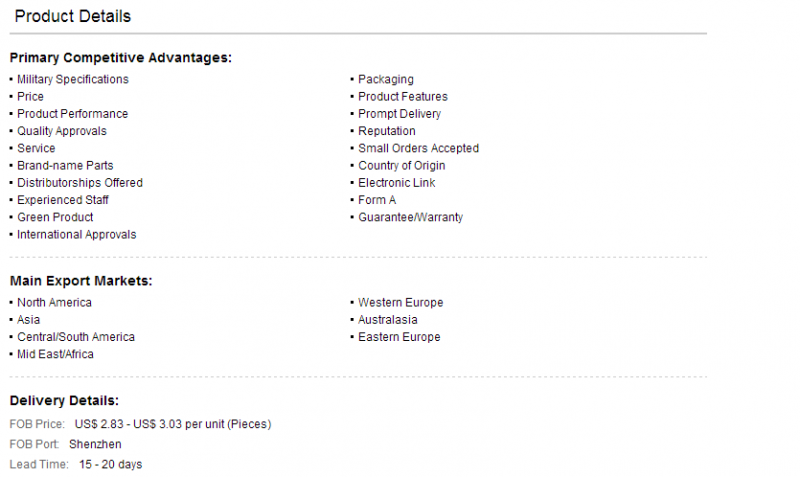The width and height of the screenshot is (800, 477).
Task: Select the Shenzhen FOB port text
Action: point(95,444)
